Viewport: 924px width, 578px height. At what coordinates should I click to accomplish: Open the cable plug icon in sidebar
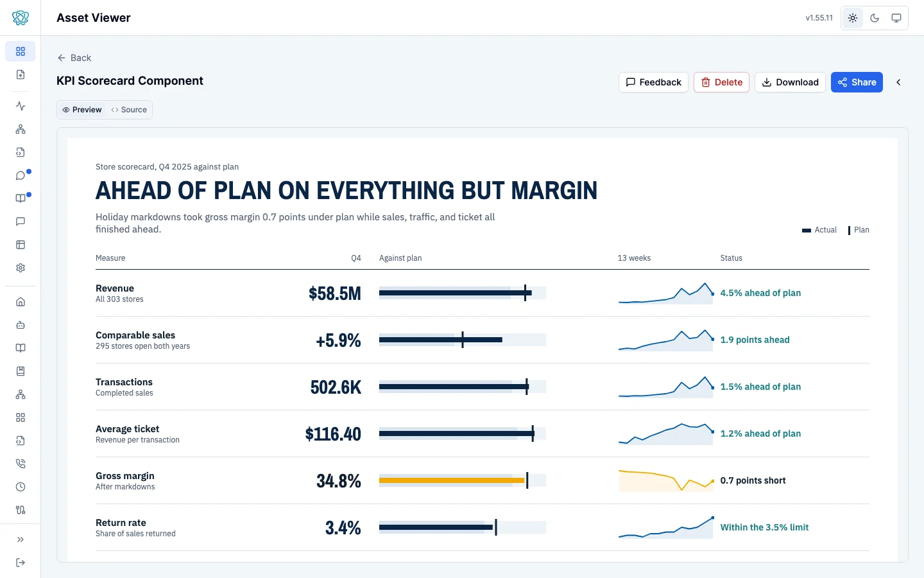[x=21, y=510]
